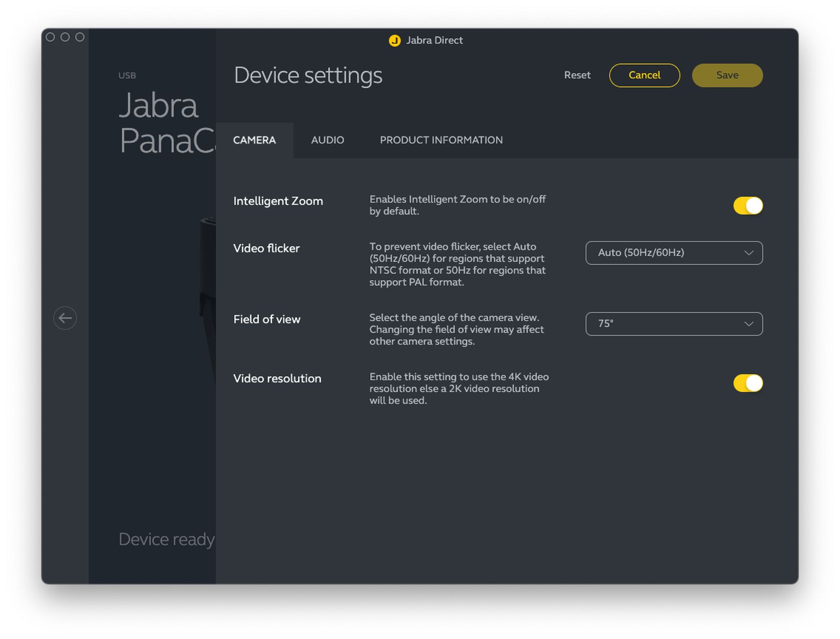Open the Video flicker dropdown
Image resolution: width=840 pixels, height=639 pixels.
tap(674, 253)
